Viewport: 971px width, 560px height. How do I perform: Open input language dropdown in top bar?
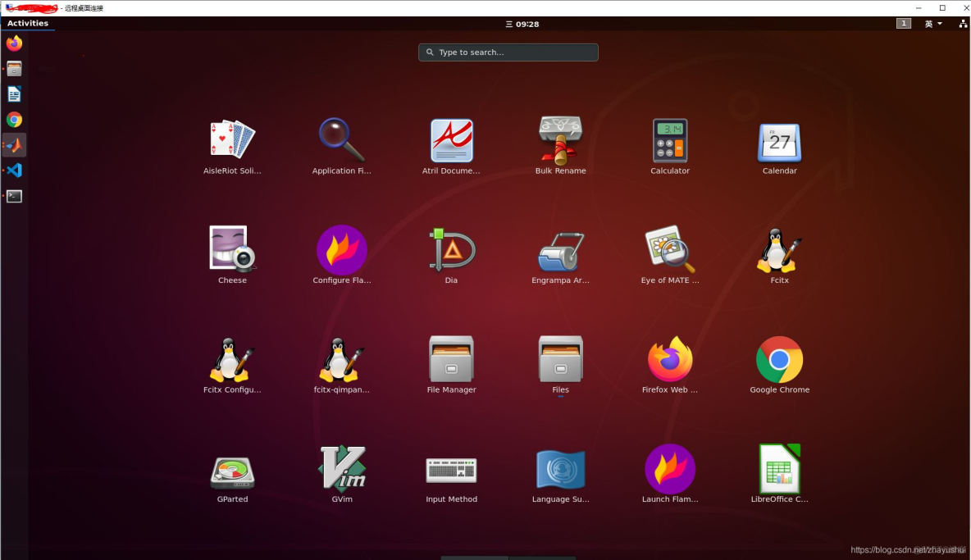coord(933,24)
